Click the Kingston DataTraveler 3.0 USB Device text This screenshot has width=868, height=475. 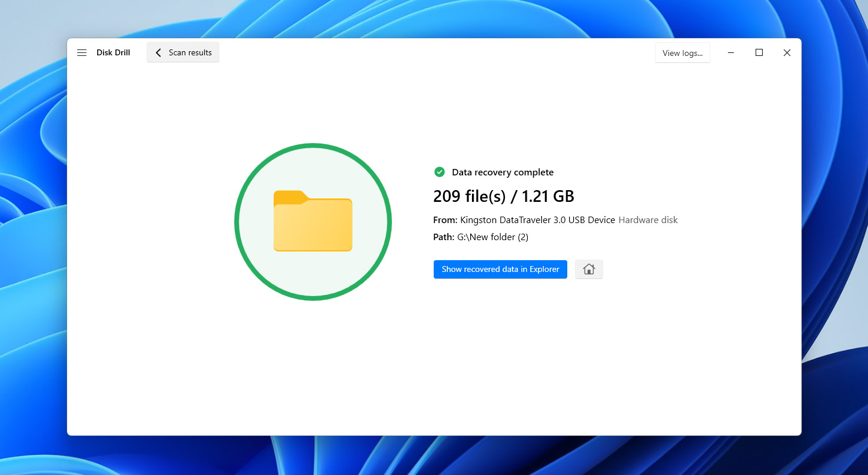coord(537,220)
